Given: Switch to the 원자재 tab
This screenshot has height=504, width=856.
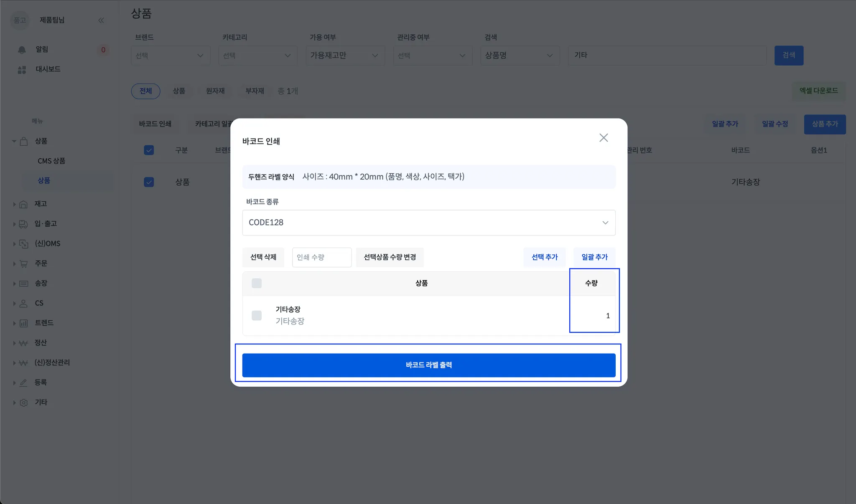Looking at the screenshot, I should tap(215, 91).
